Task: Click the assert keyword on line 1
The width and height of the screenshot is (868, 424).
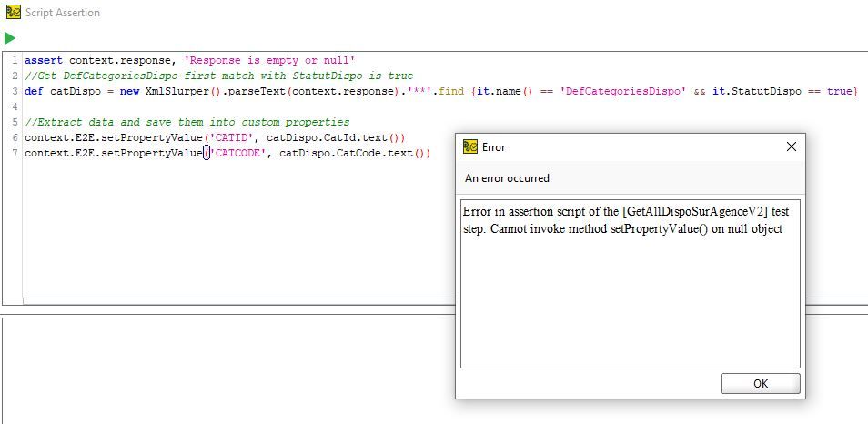Action: [44, 61]
